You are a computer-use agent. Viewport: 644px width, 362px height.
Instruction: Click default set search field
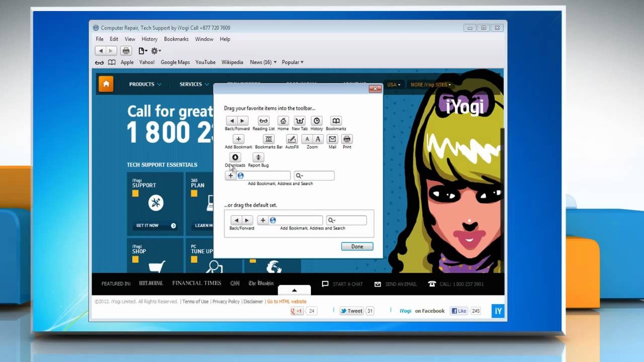[x=346, y=220]
